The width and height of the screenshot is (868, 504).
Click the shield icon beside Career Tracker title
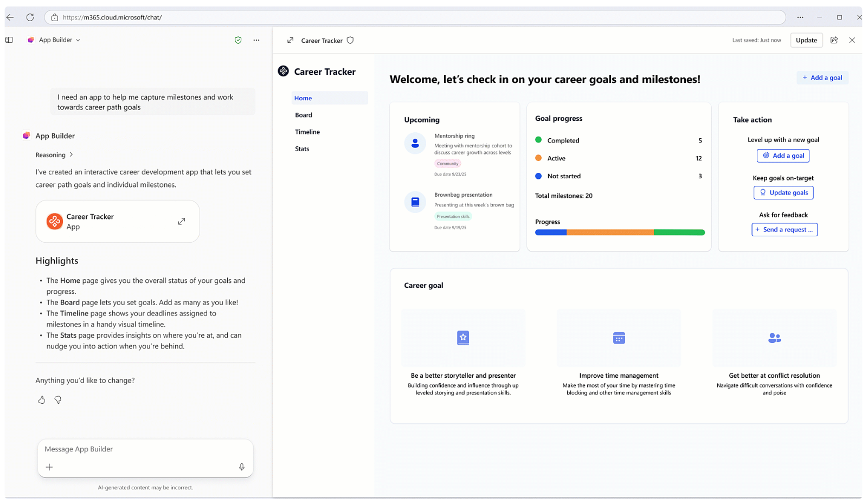[350, 40]
